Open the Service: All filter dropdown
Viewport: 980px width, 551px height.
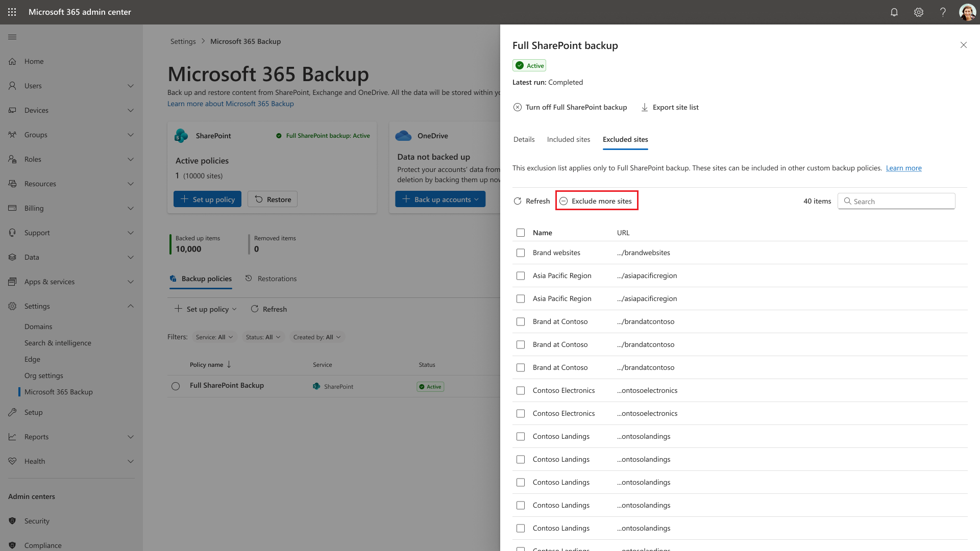pos(214,337)
